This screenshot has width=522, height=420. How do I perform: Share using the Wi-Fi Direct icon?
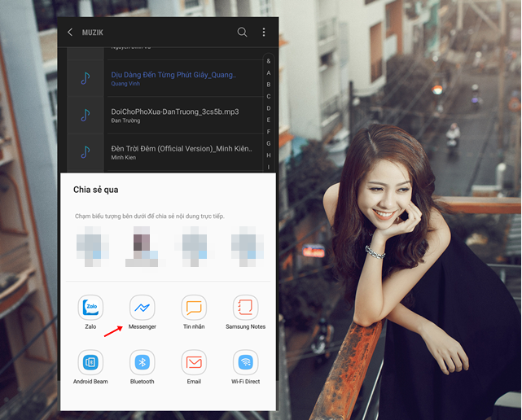pyautogui.click(x=246, y=362)
